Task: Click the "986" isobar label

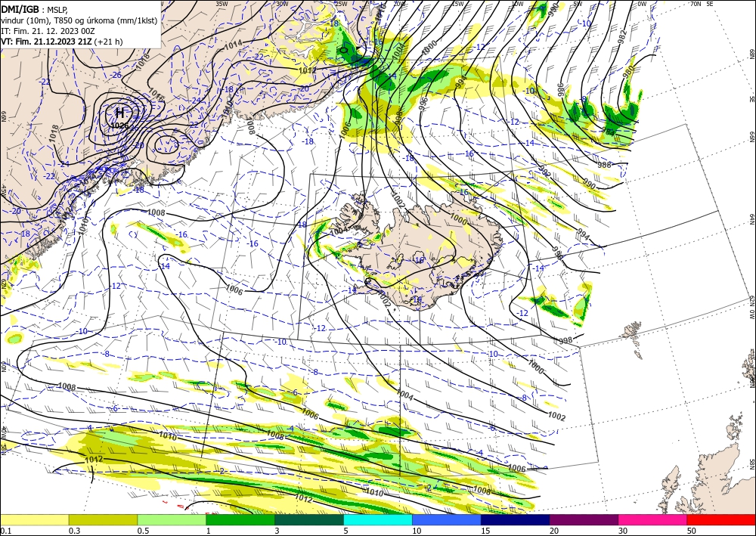Action: (560, 89)
